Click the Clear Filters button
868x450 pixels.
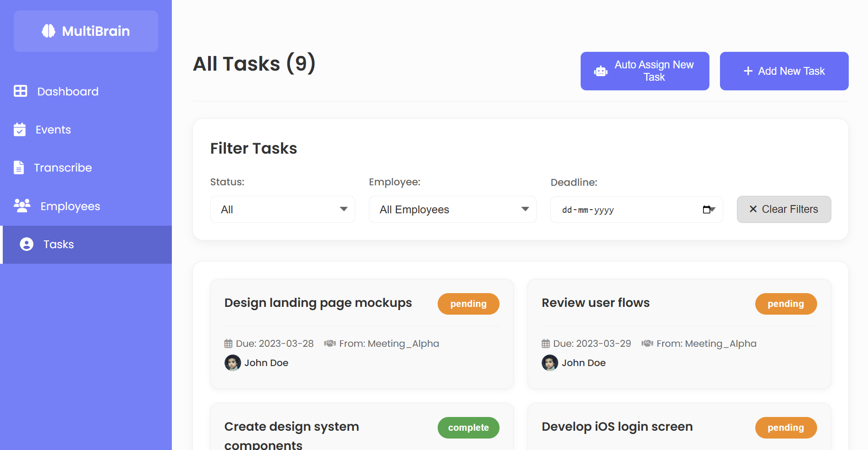tap(784, 209)
